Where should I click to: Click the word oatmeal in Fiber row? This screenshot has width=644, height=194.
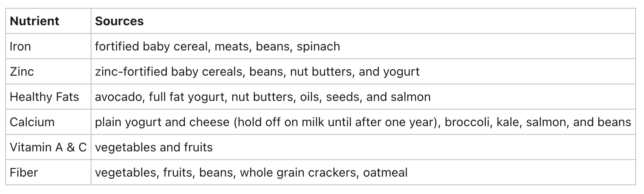tap(385, 172)
